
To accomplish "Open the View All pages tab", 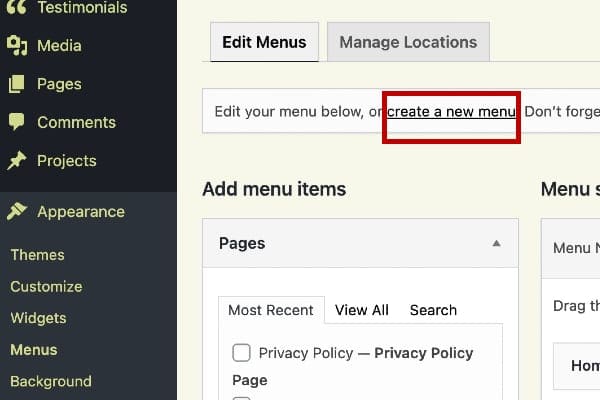I will pos(362,310).
